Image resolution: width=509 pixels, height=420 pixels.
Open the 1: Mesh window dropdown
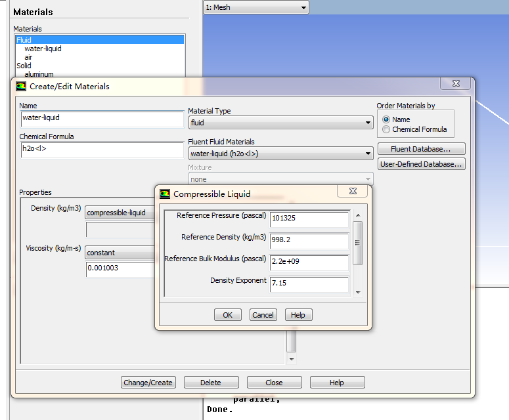(x=256, y=7)
